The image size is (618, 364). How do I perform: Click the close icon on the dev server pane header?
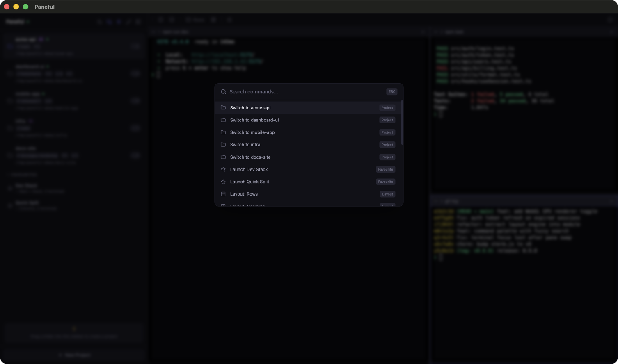pos(423,32)
